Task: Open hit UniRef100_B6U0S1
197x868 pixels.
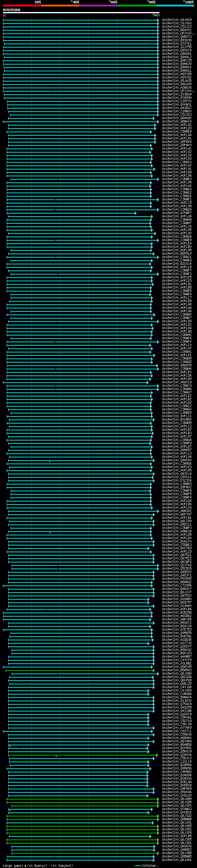Action: click(x=177, y=30)
